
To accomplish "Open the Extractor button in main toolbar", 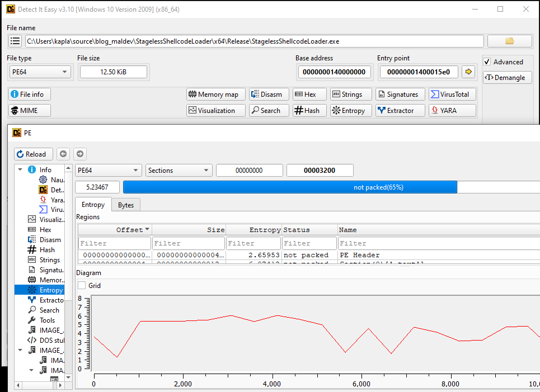I will pos(400,111).
